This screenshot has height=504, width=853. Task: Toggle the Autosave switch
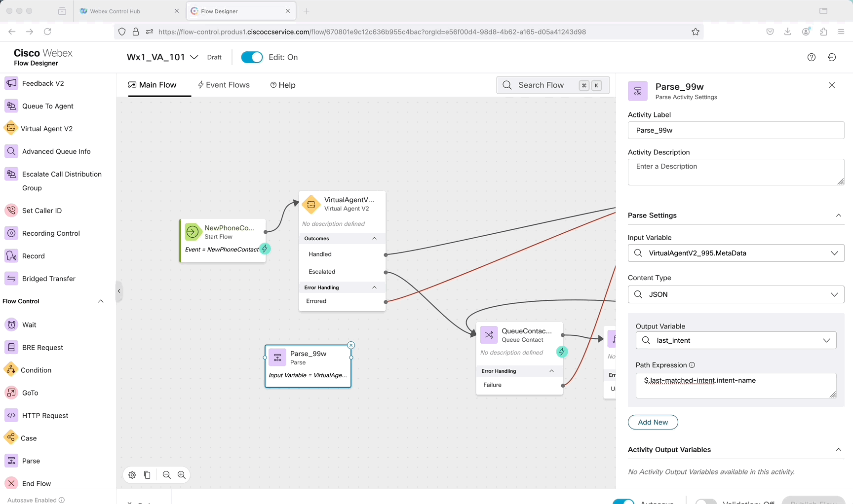[x=623, y=502]
